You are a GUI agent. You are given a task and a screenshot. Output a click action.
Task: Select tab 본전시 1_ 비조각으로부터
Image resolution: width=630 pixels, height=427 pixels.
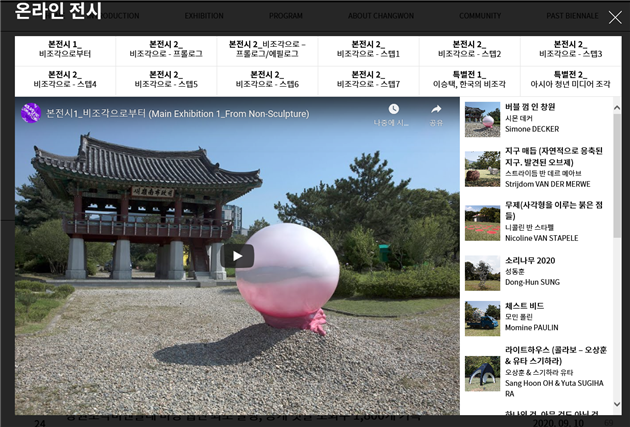click(65, 51)
